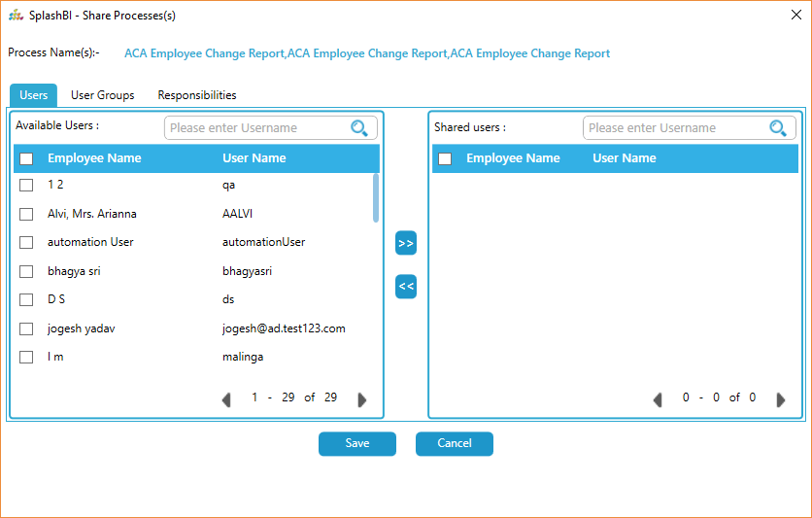Click the Shared users username search field
Screen dimensions: 812x518
click(689, 128)
